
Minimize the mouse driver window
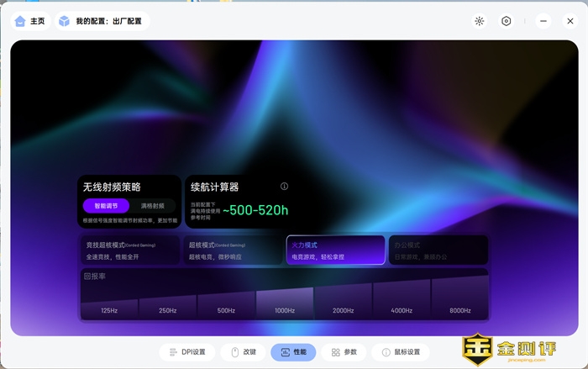pos(543,21)
